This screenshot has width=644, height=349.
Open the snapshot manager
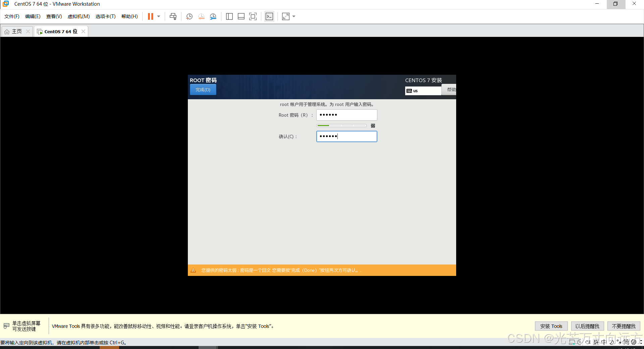(x=213, y=16)
